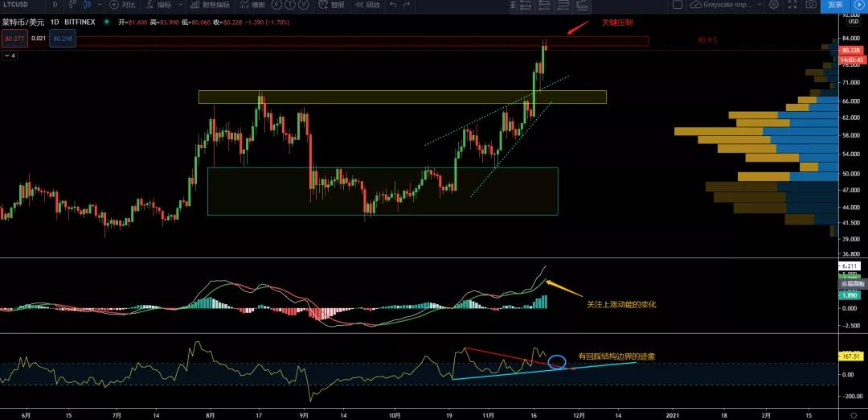The height and width of the screenshot is (420, 868).
Task: Open the 模板 templates menu
Action: pos(253,5)
